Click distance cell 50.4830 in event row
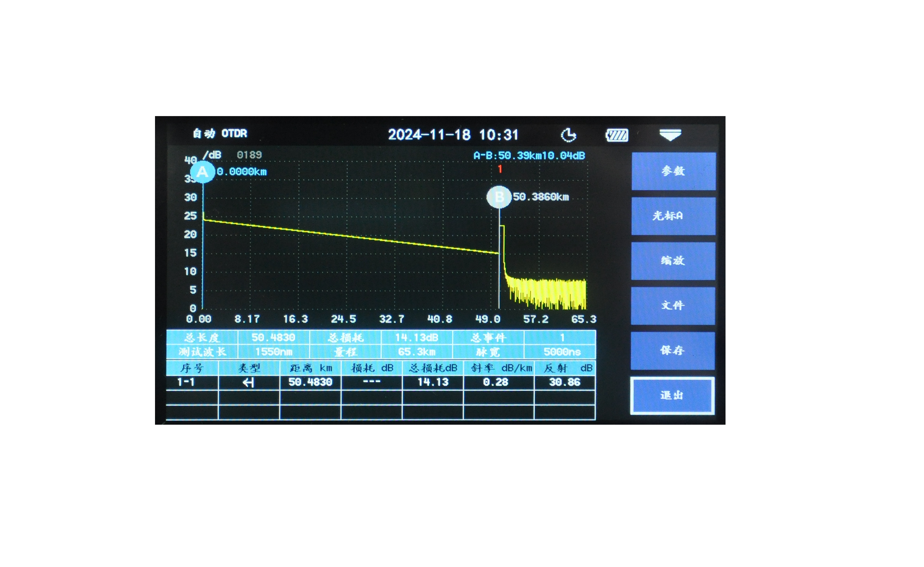 [x=310, y=382]
